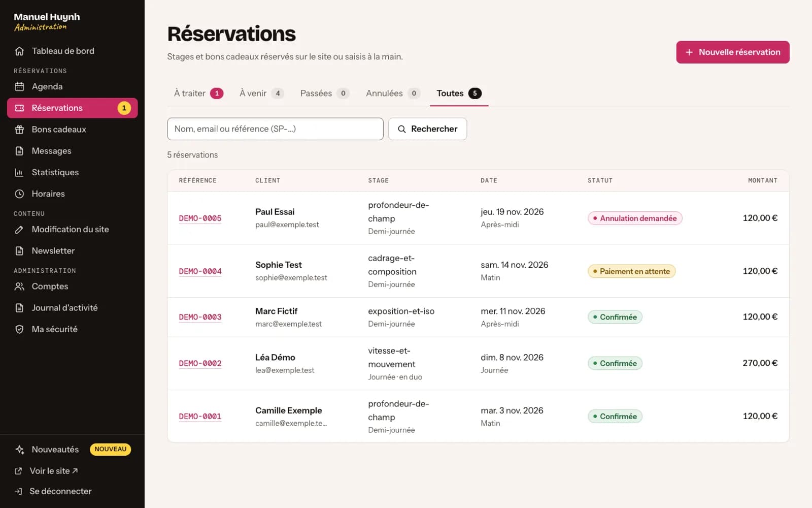The width and height of the screenshot is (812, 508).
Task: Click the shield icon next to Ma sécurité
Action: (19, 329)
